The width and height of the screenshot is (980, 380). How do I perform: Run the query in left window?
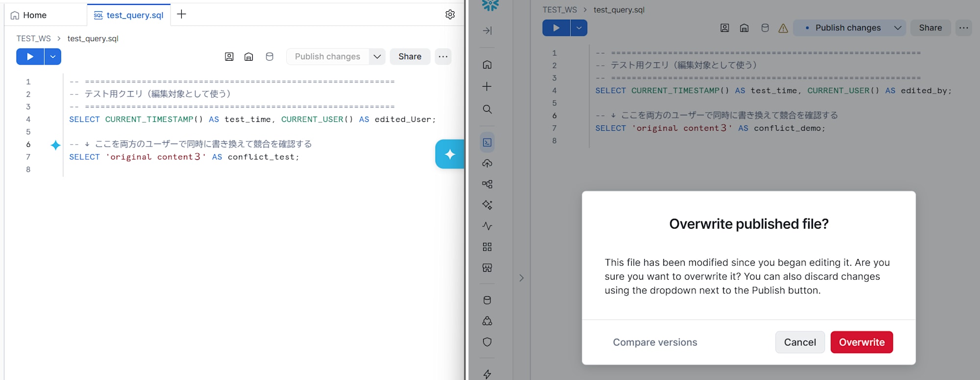(x=30, y=57)
